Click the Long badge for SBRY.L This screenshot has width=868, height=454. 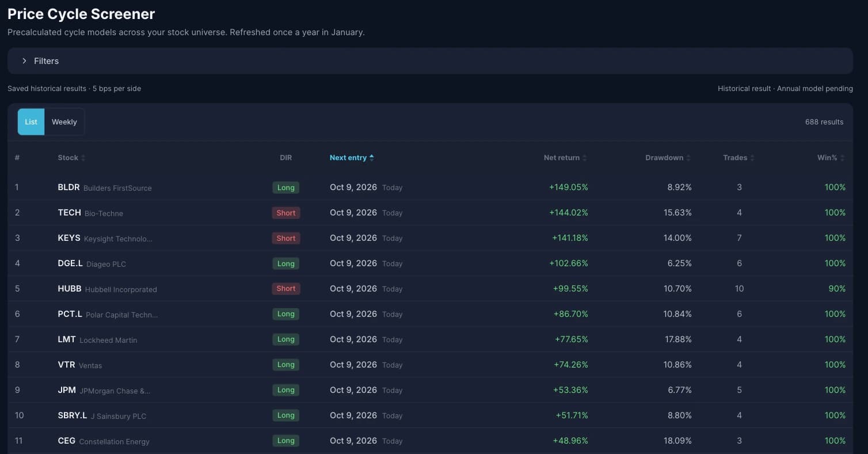point(286,415)
